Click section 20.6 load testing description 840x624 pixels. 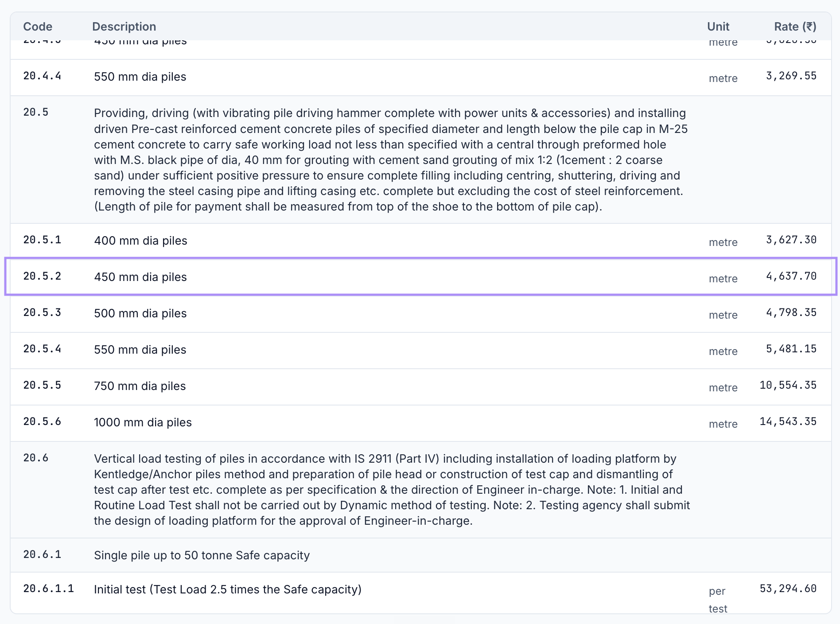coord(392,490)
